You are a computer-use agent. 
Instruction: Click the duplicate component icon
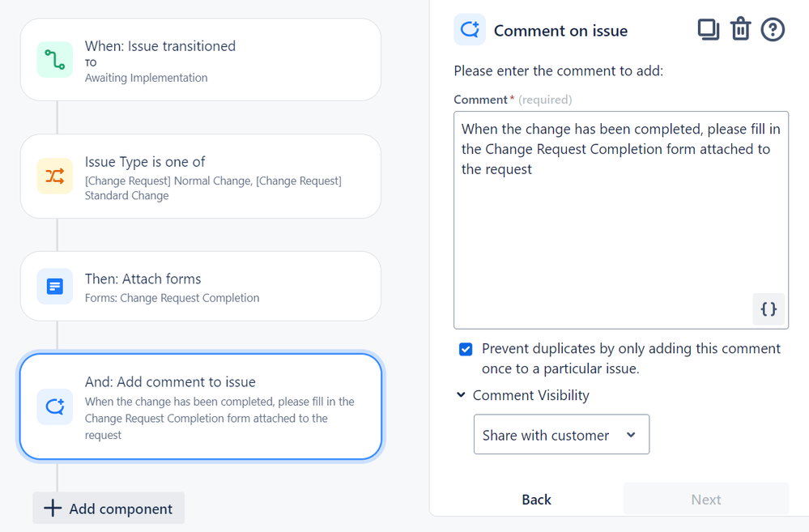pos(709,29)
